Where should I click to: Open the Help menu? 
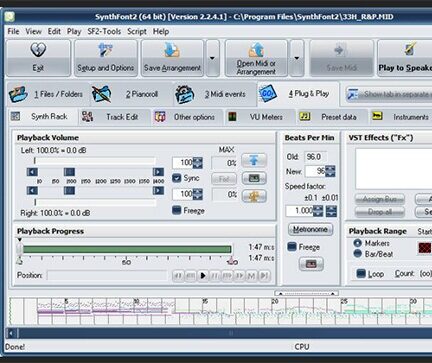click(161, 31)
